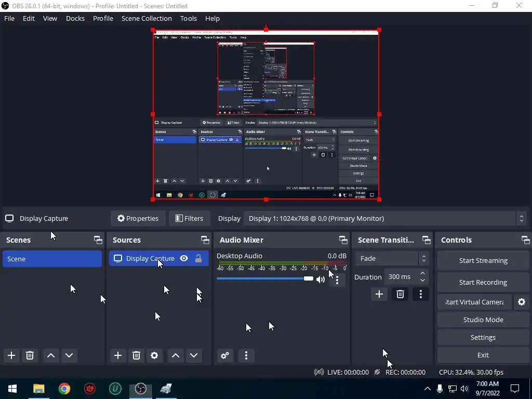The height and width of the screenshot is (399, 532).
Task: Open Help menu
Action: pos(212,18)
